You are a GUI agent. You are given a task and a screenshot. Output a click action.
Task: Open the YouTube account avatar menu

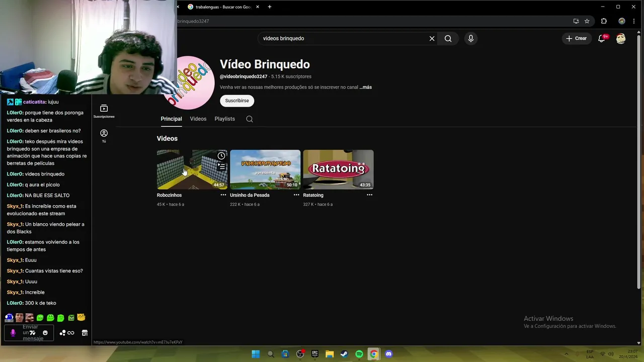[621, 38]
